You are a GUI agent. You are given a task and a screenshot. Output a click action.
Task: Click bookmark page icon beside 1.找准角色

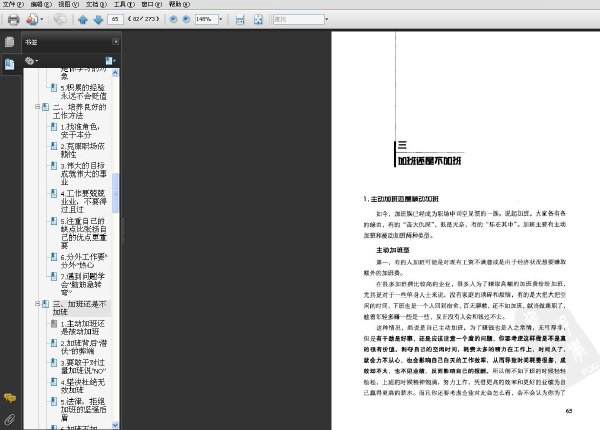[54, 127]
